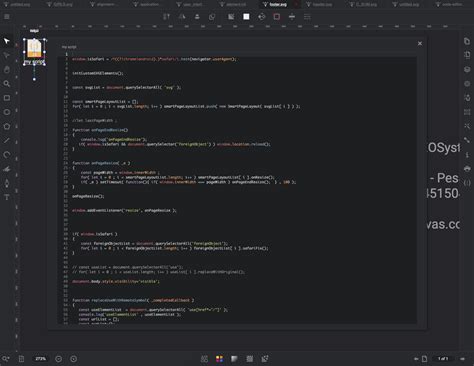
Task: Close the my script editor dialog
Action: pyautogui.click(x=420, y=43)
